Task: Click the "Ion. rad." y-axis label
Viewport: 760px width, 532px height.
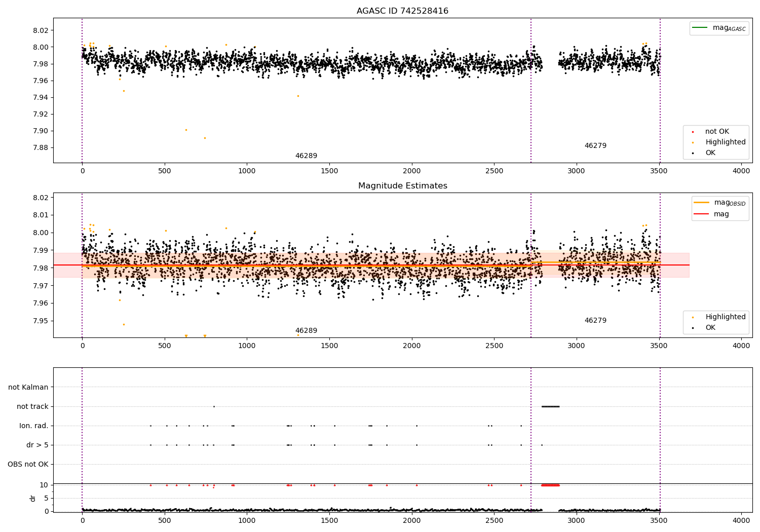Action: [34, 426]
